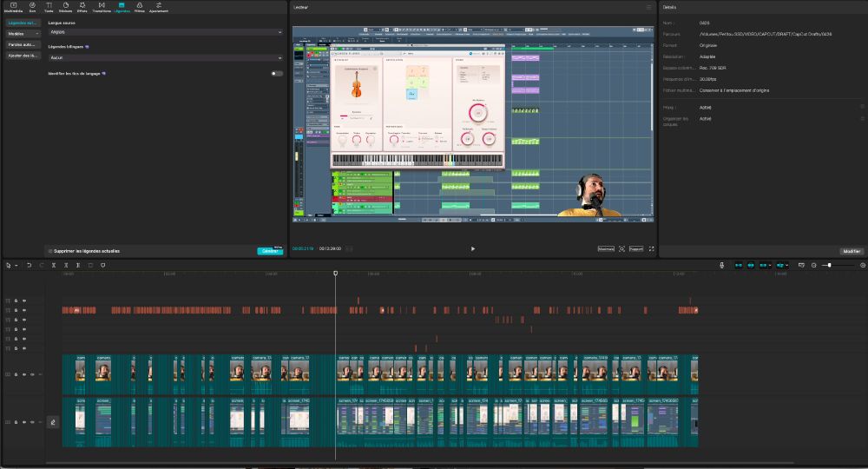868x469 pixels.
Task: Open the Effets panel icon
Action: pyautogui.click(x=82, y=7)
